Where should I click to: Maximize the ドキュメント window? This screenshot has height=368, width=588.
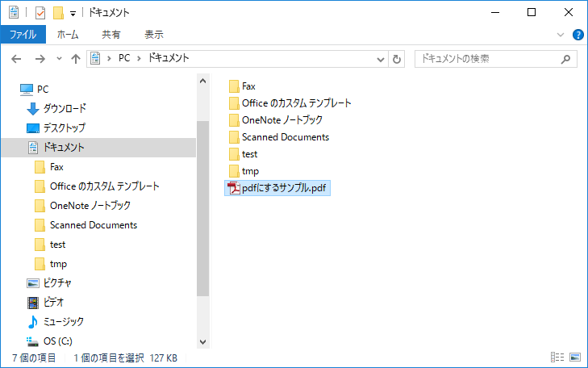coord(532,12)
